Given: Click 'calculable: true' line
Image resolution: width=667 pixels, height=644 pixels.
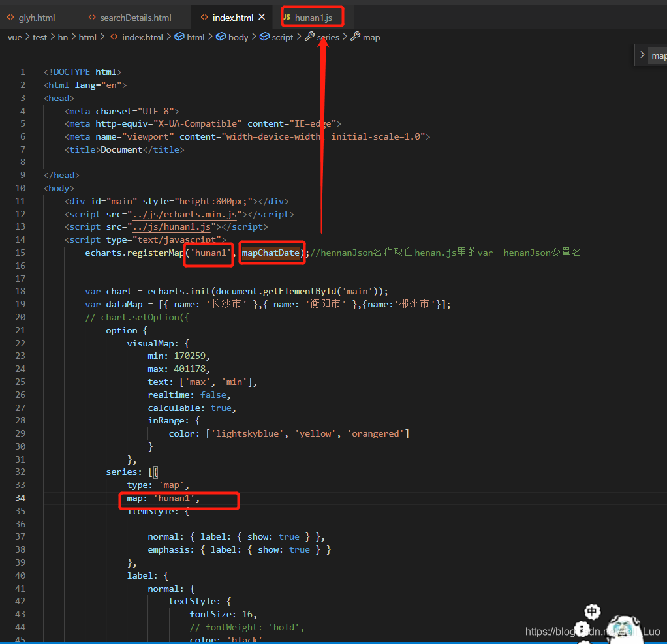Looking at the screenshot, I should [x=192, y=408].
